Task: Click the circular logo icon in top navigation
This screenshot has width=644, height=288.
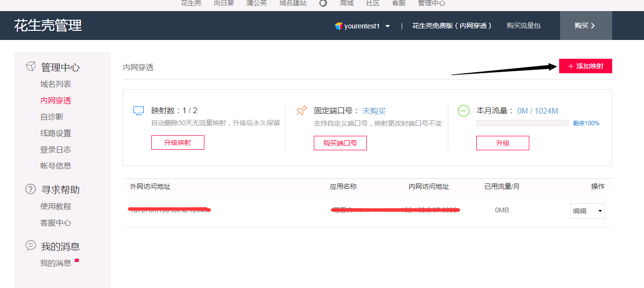Action: (323, 3)
